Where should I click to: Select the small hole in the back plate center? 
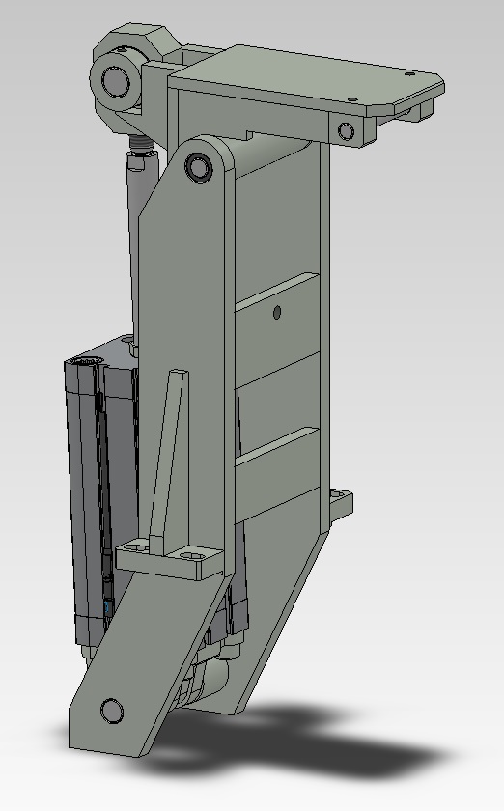click(276, 312)
